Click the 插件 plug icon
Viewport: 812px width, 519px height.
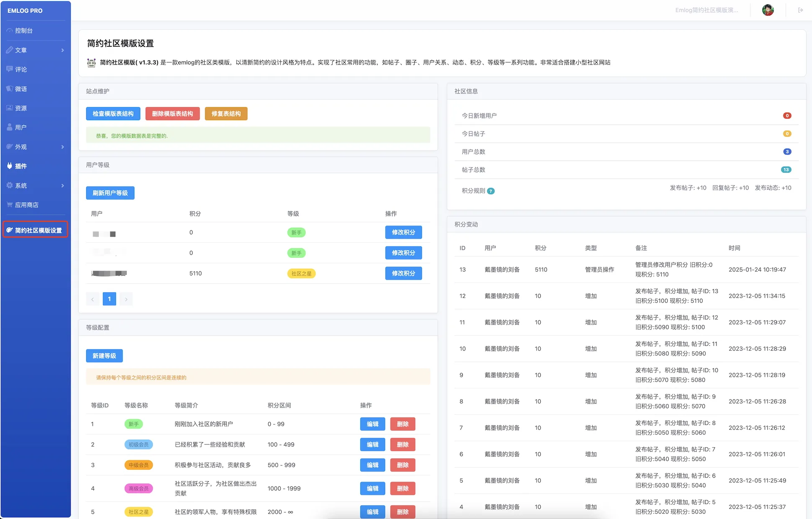coord(9,166)
